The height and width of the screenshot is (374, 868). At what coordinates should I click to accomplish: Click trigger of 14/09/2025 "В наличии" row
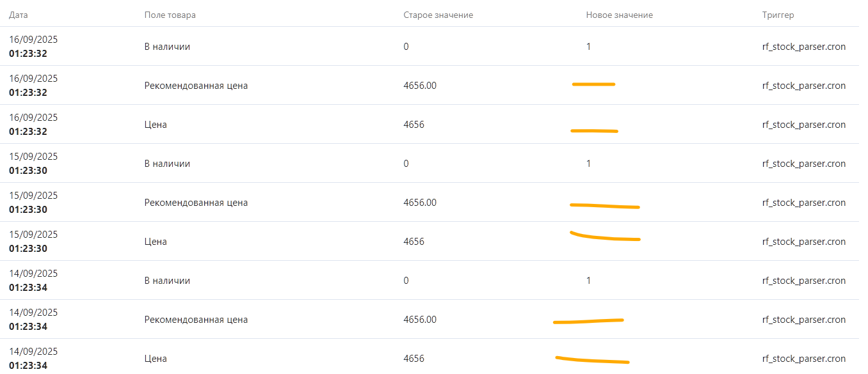[x=803, y=281]
